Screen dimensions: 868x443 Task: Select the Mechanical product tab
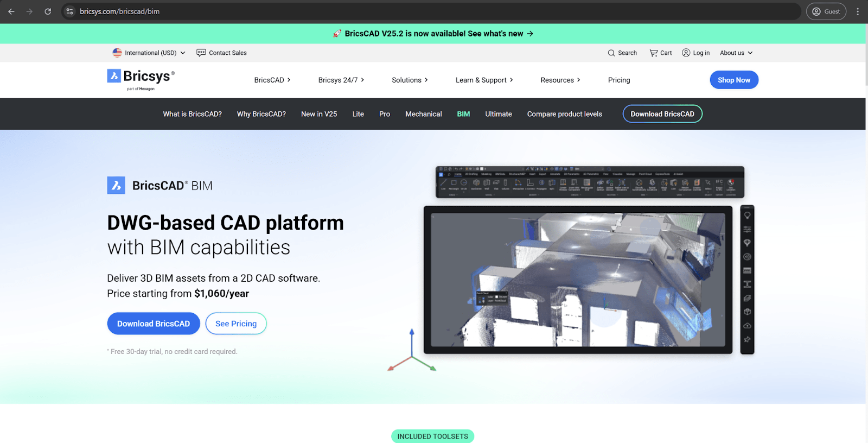[x=424, y=114]
